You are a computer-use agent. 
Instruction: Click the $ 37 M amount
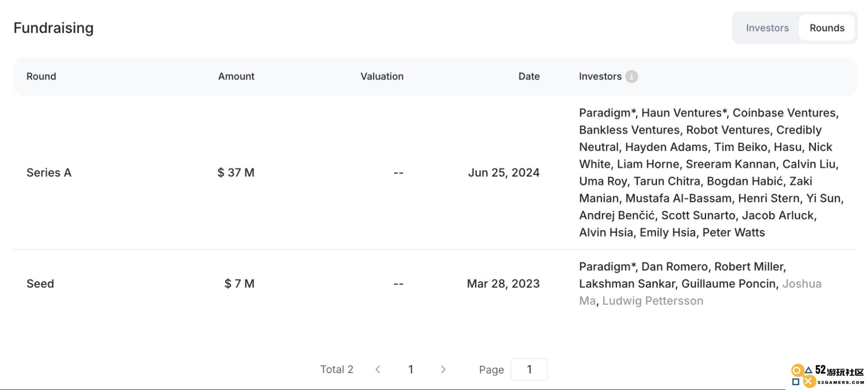tap(236, 173)
